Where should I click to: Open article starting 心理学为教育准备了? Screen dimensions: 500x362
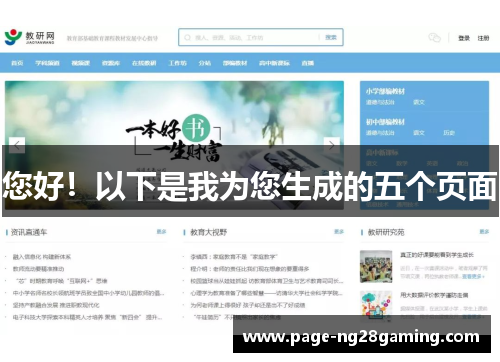click(x=266, y=293)
